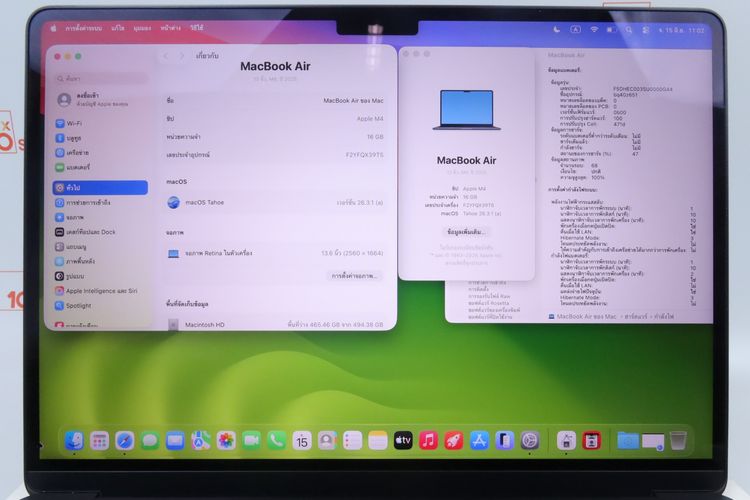Open Calendar showing 15 in Dock
Screen dimensions: 750x500
[x=302, y=441]
